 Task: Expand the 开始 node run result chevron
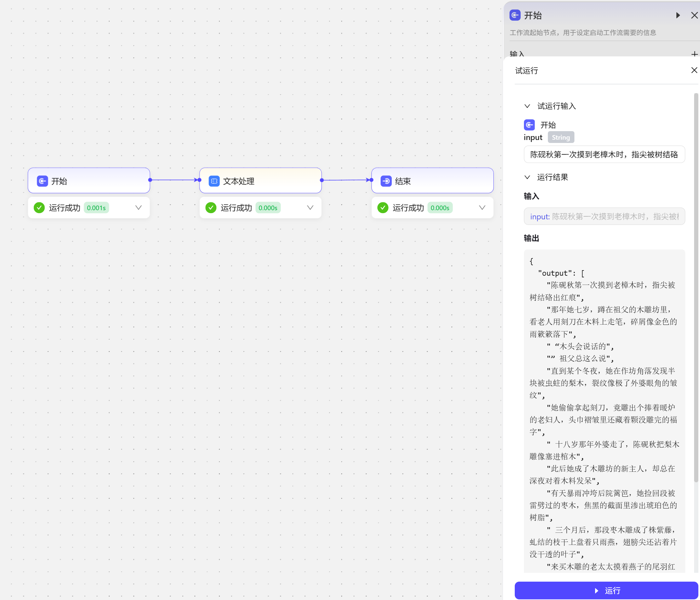tap(138, 208)
